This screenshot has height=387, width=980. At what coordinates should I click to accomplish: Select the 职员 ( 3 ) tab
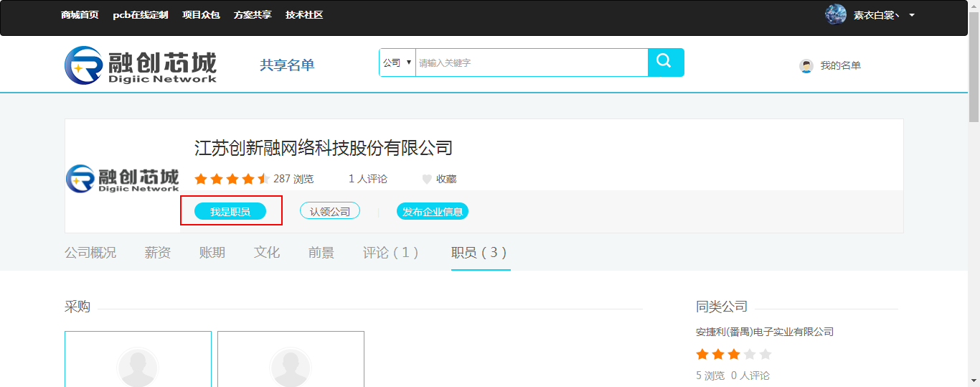481,253
